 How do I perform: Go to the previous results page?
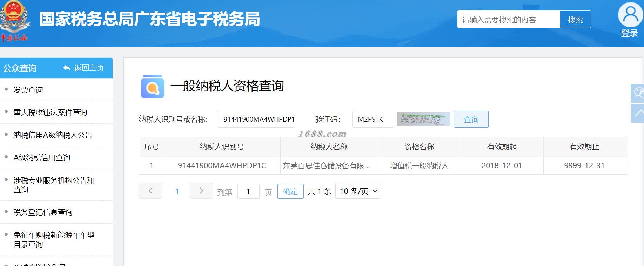click(150, 191)
